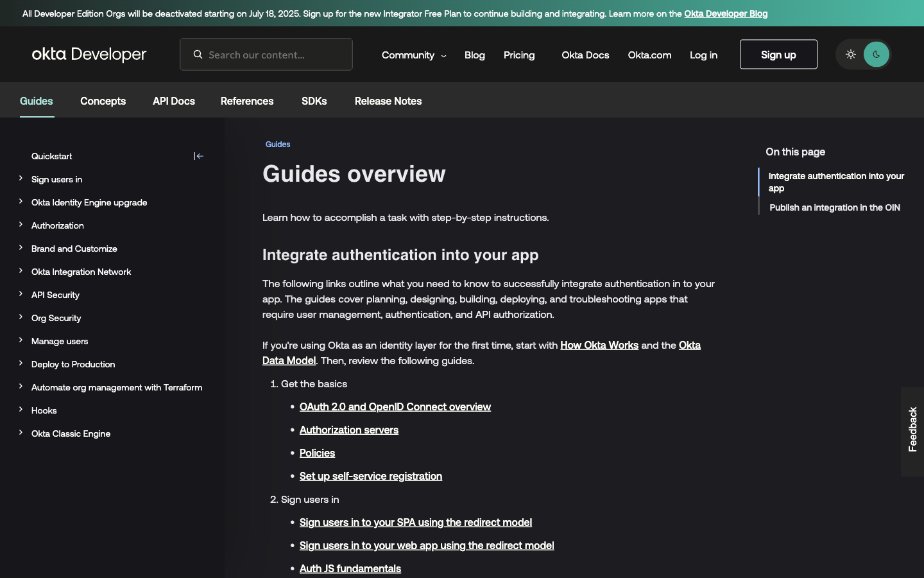The image size is (924, 578).
Task: Open the Feedback side tab
Action: [x=912, y=432]
